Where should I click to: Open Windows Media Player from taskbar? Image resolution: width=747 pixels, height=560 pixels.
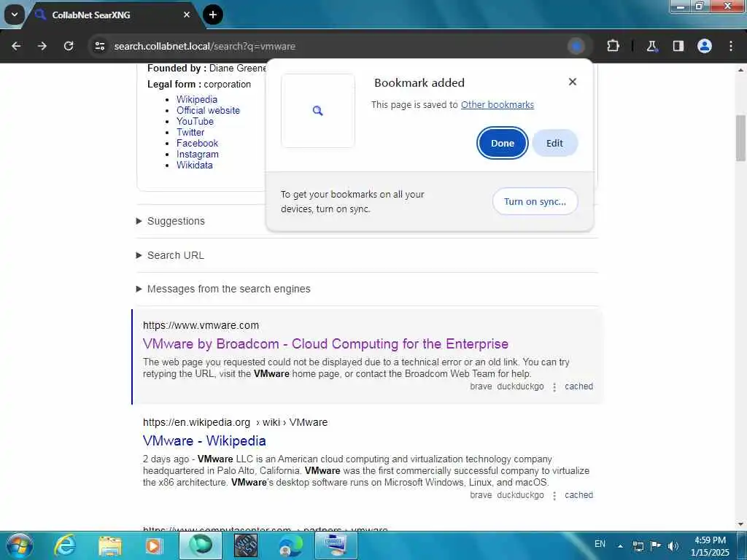[x=155, y=545]
